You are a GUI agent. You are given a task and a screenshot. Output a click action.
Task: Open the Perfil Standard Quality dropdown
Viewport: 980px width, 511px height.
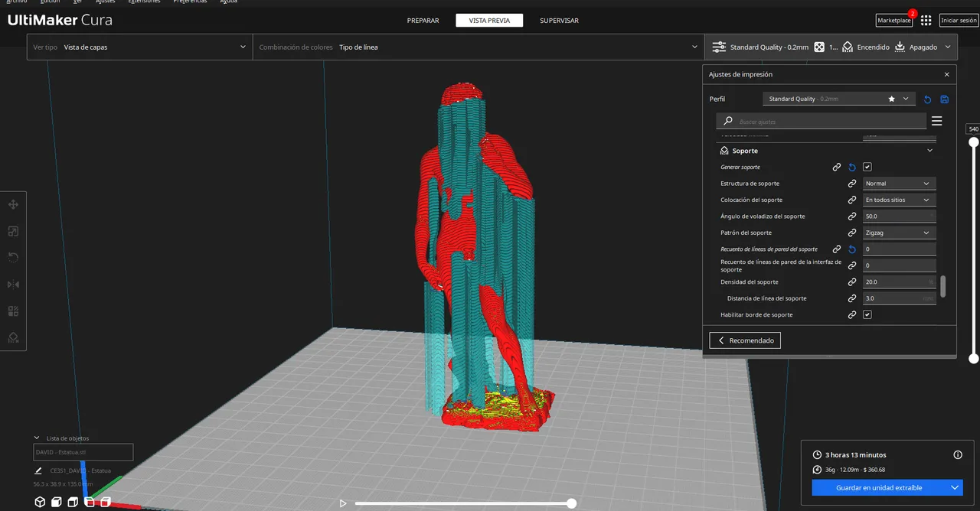839,99
